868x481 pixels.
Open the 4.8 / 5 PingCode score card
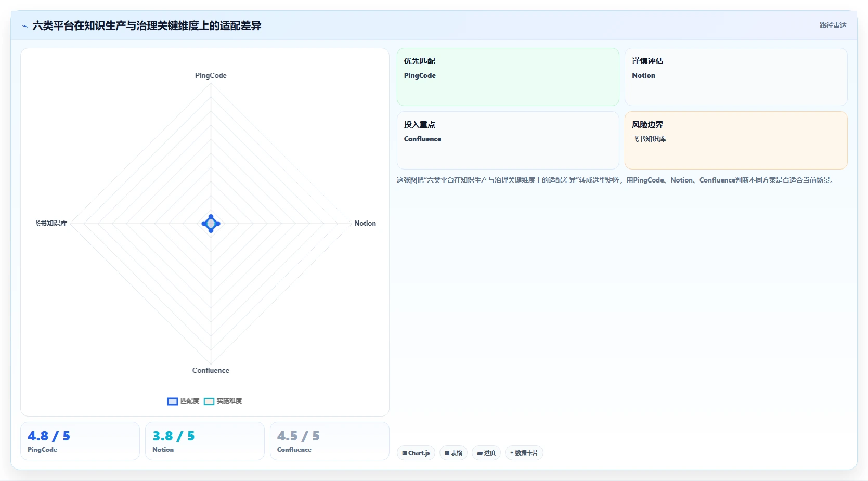click(x=80, y=441)
